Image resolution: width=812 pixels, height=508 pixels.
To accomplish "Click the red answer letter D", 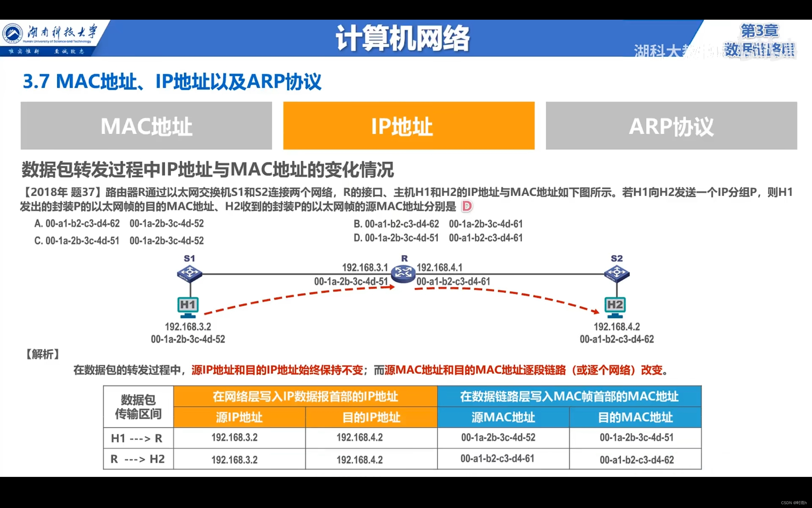I will 466,206.
